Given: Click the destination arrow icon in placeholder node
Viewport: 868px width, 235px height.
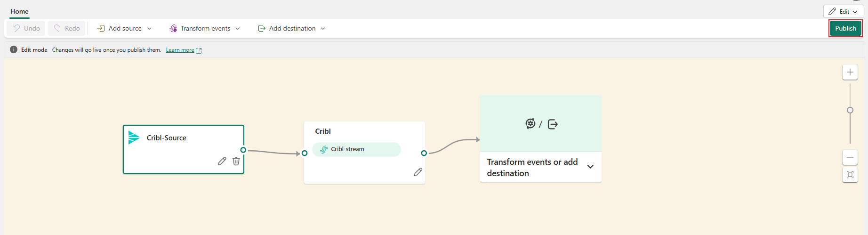Looking at the screenshot, I should point(553,124).
